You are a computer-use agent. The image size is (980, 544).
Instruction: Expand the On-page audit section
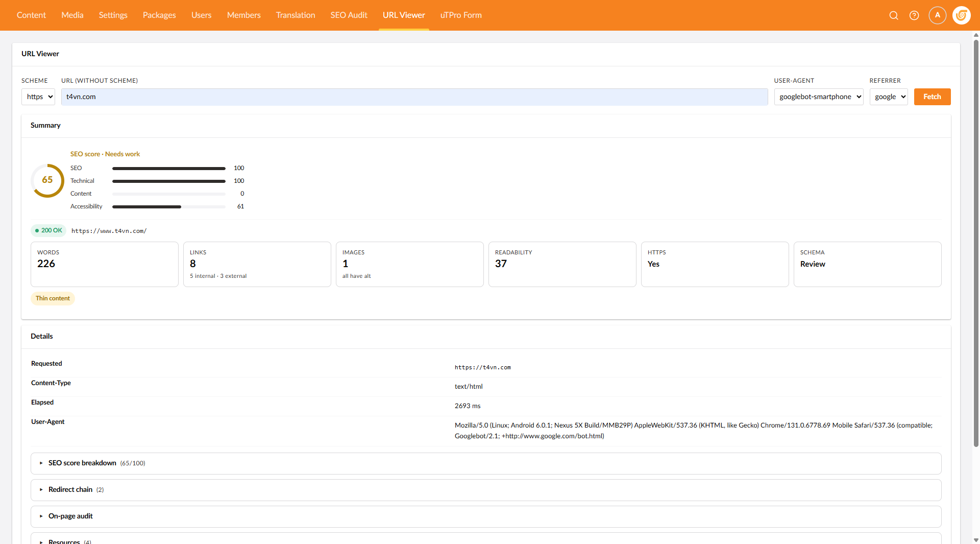point(486,516)
